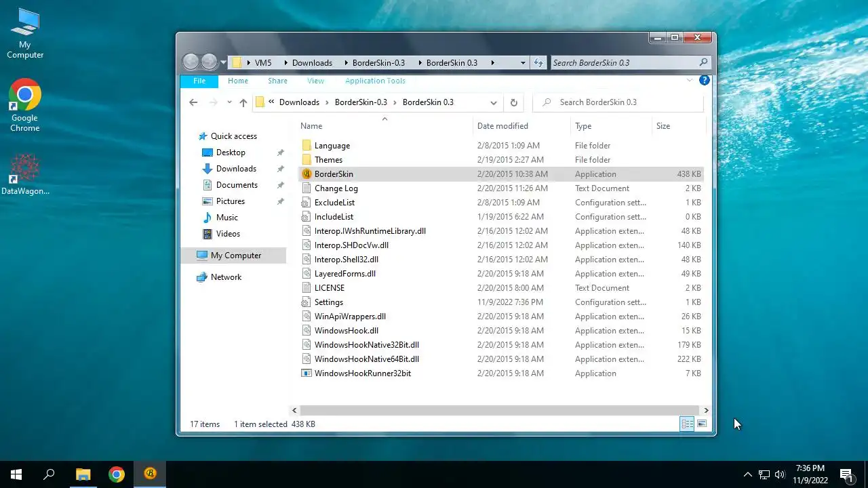The height and width of the screenshot is (488, 868).
Task: Click the WindowsHookRunner32bit application icon
Action: click(307, 373)
